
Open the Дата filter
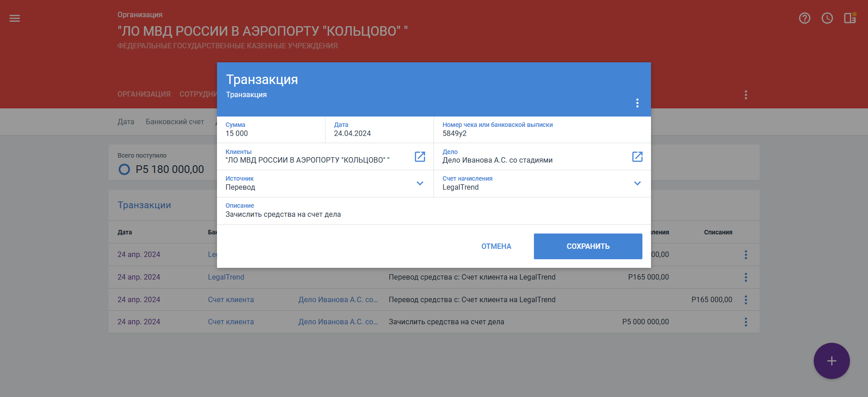126,122
